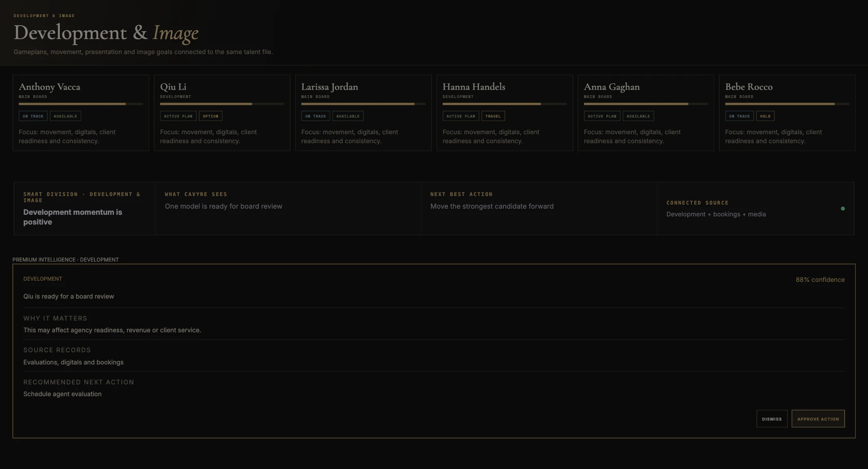Click Anna Gaghan's Active Plan badge

(602, 116)
